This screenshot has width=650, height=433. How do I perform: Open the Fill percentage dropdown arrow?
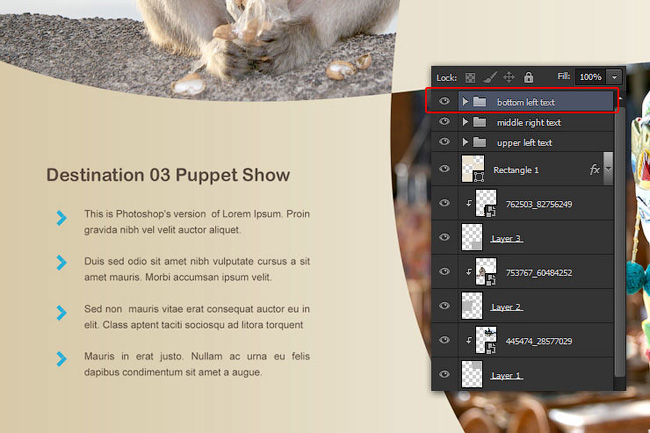(614, 77)
